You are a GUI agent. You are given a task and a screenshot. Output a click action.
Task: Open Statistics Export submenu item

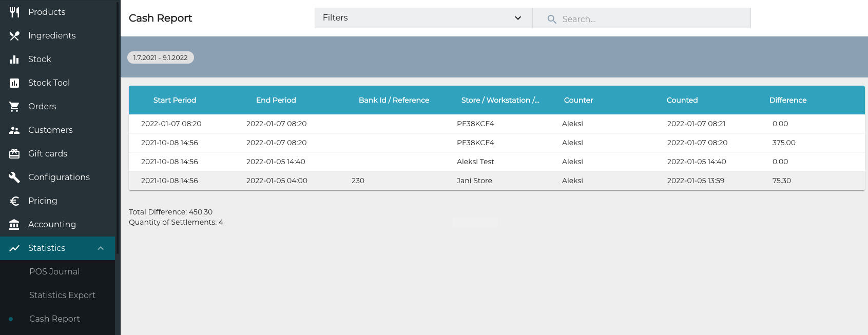click(x=62, y=295)
